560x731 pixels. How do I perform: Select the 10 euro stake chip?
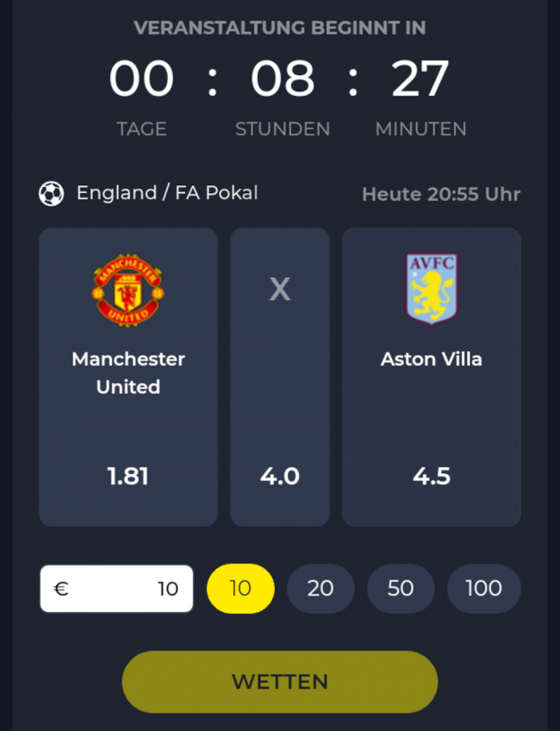[240, 589]
